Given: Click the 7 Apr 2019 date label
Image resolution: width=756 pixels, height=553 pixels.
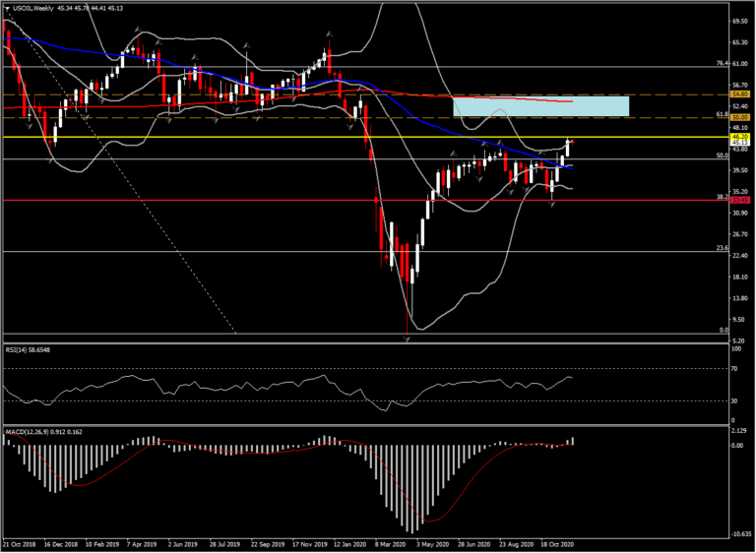Looking at the screenshot, I should (x=142, y=543).
